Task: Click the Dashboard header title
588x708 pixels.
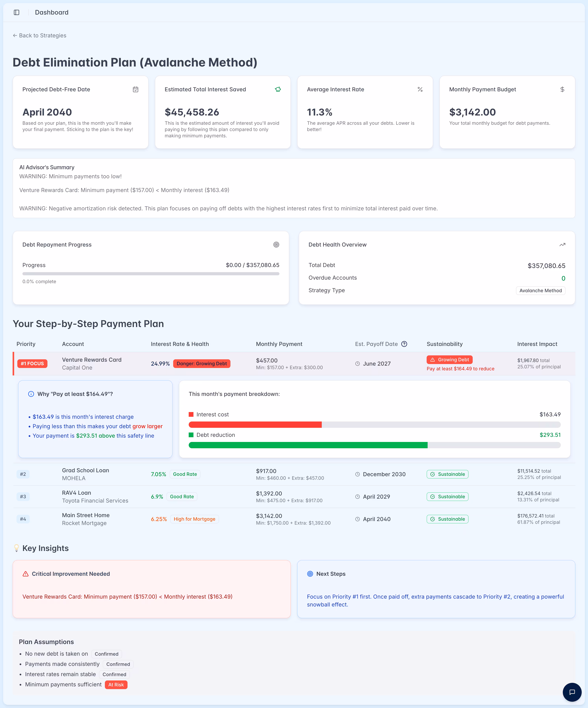Action: click(52, 12)
